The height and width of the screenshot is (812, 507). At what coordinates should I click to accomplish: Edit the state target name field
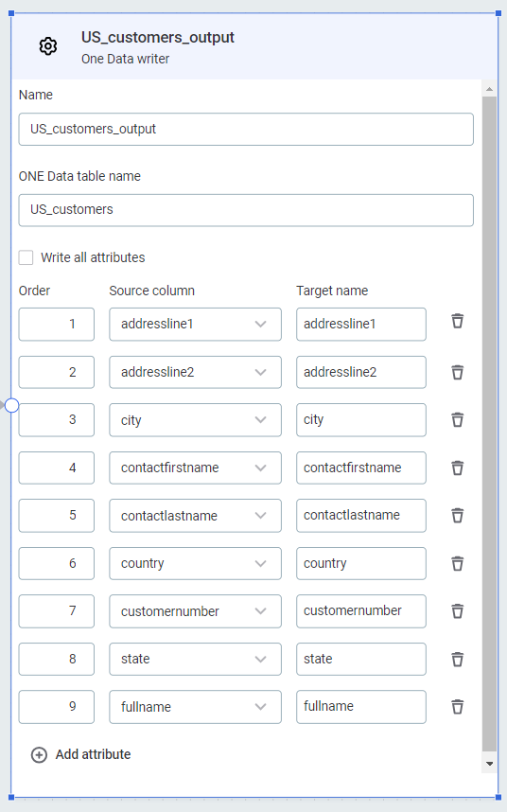click(x=361, y=659)
